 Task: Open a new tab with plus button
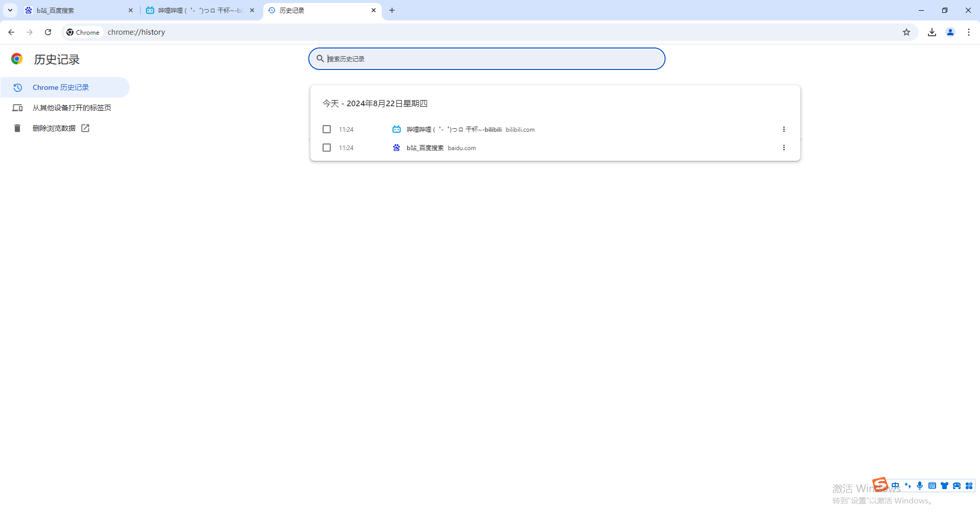click(392, 10)
